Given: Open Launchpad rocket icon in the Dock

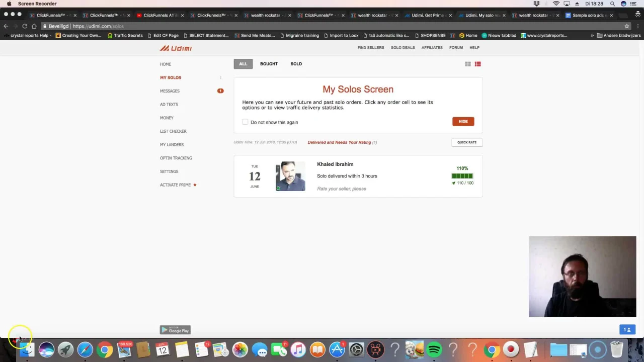Looking at the screenshot, I should coord(65,349).
